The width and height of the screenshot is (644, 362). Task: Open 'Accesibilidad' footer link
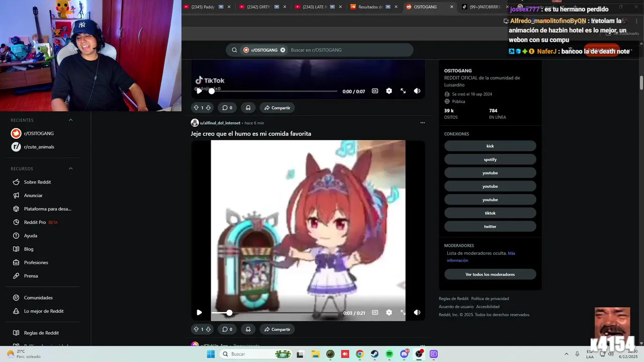(x=488, y=307)
